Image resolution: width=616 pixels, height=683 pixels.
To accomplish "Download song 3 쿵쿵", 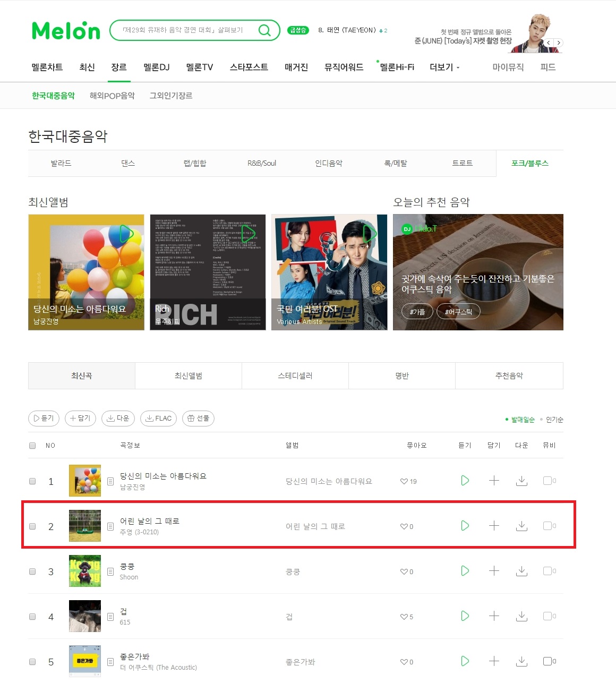I will coord(521,571).
